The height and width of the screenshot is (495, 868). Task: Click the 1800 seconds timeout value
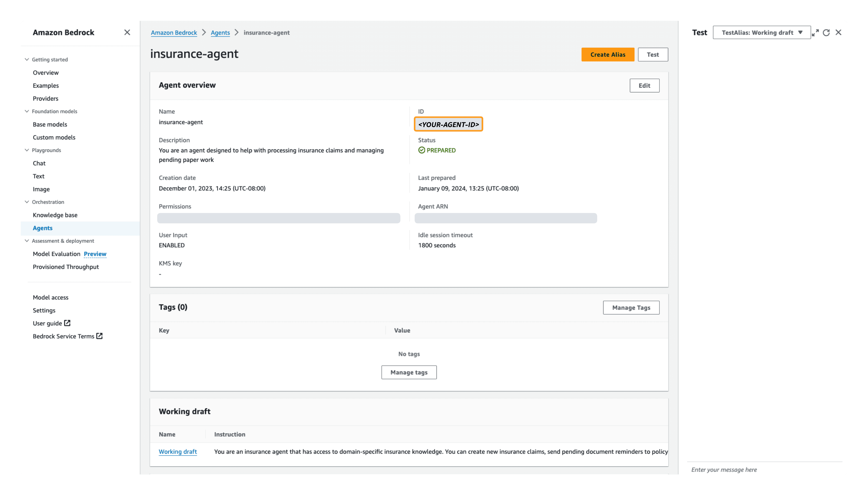pos(436,245)
